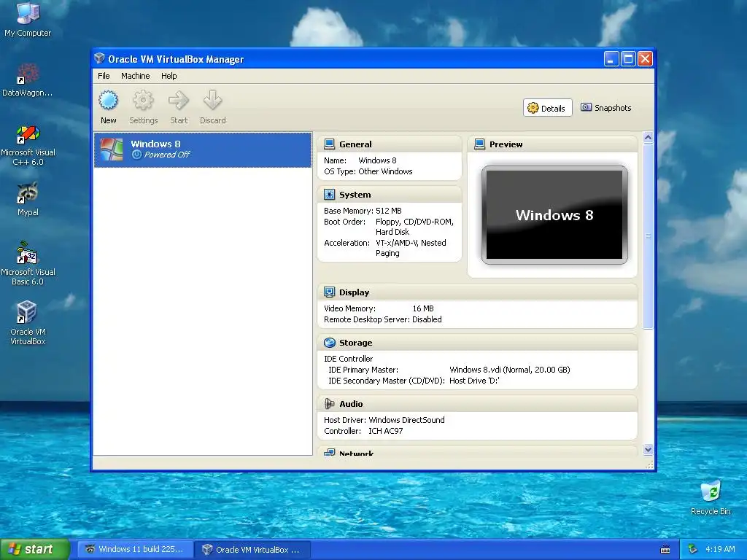The image size is (747, 560).
Task: Click the General section monitor icon
Action: coord(329,144)
